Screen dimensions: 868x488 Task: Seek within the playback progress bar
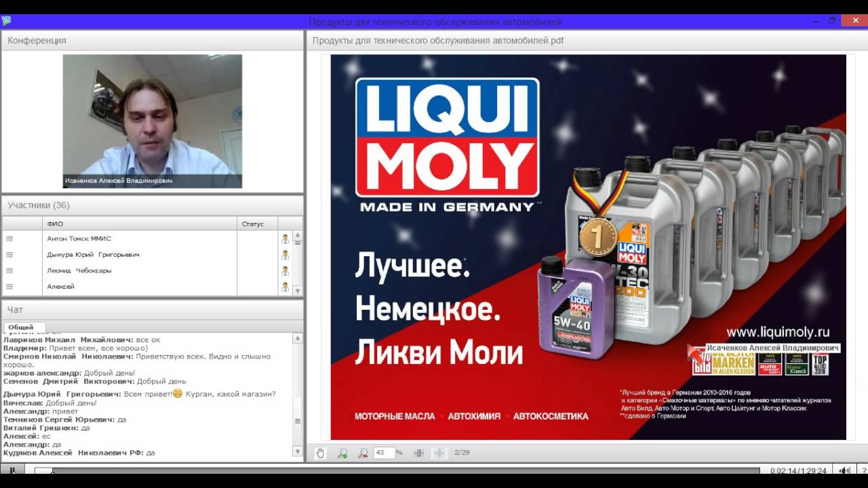[397, 470]
